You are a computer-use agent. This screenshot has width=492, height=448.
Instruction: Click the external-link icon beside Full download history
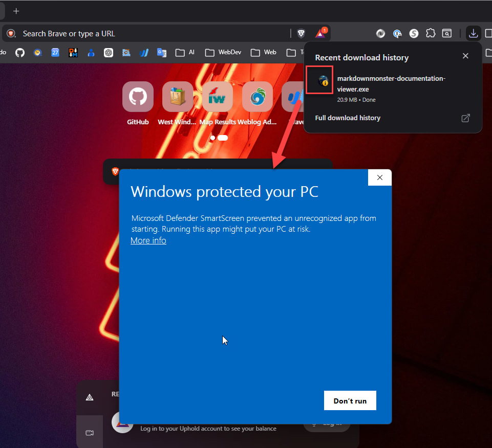pyautogui.click(x=465, y=118)
